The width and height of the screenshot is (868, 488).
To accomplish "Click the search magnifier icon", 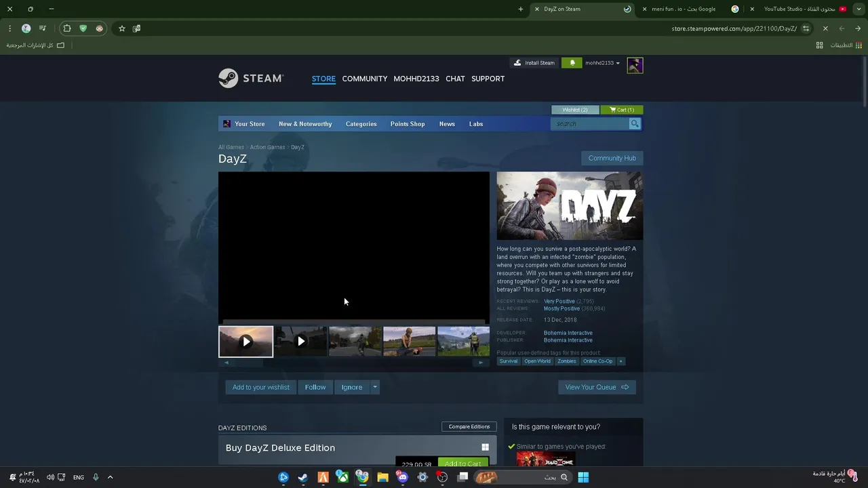I will (x=635, y=124).
